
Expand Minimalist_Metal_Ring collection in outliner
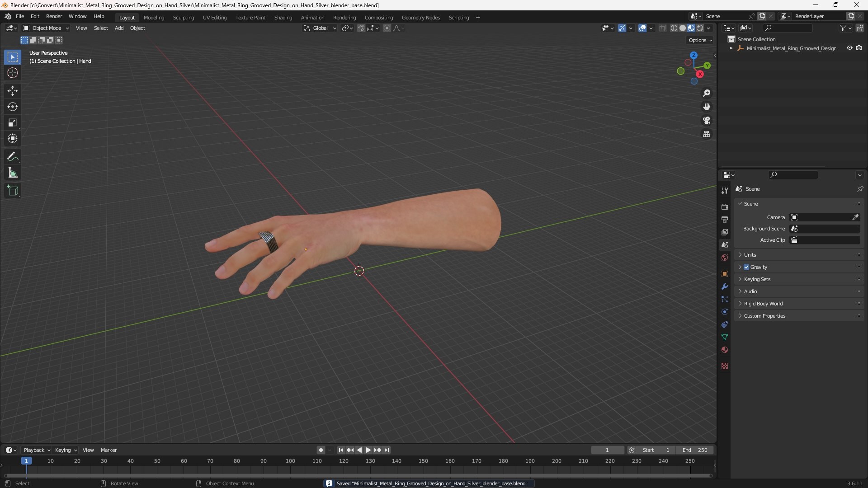[731, 48]
